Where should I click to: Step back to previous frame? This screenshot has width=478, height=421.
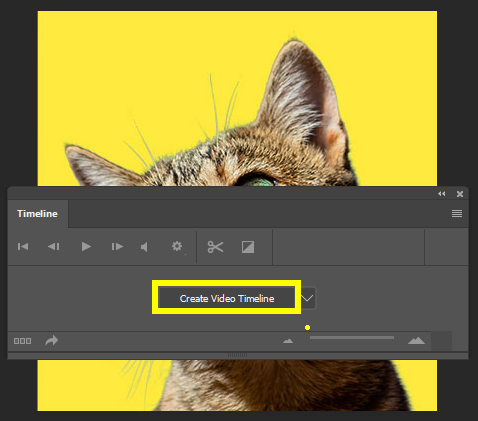pyautogui.click(x=54, y=247)
